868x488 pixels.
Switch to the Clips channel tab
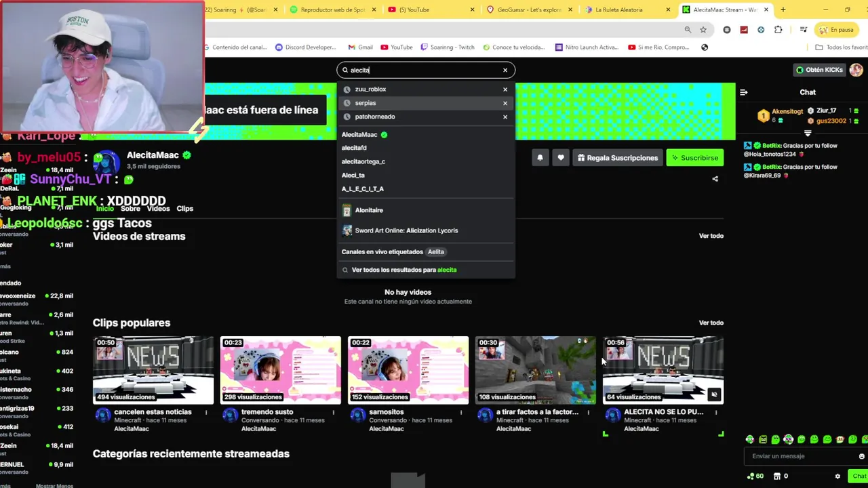pyautogui.click(x=184, y=209)
